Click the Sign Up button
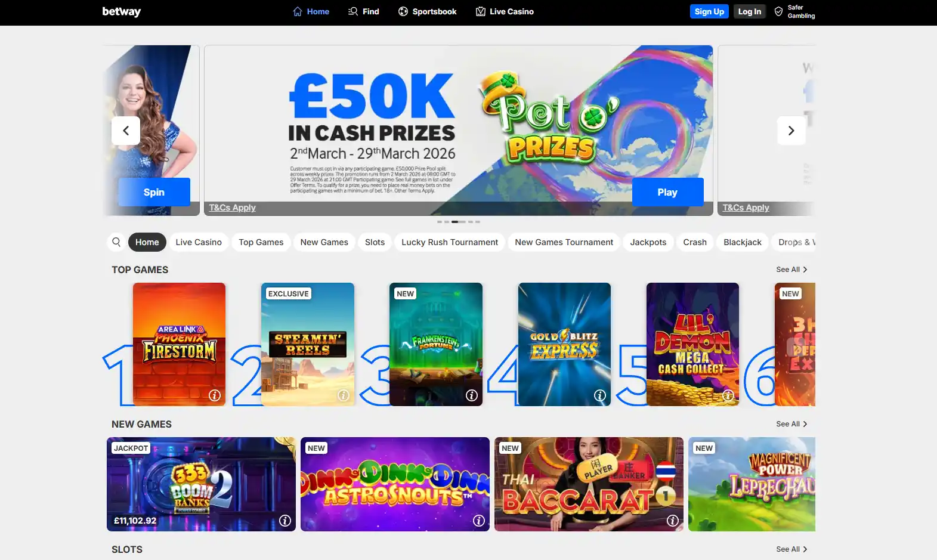 pos(709,11)
